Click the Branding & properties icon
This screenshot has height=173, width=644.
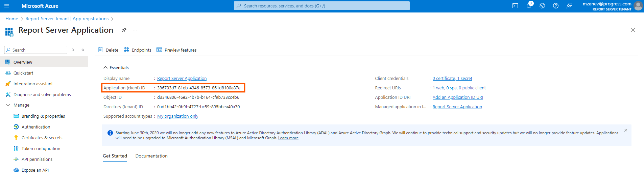coord(16,116)
